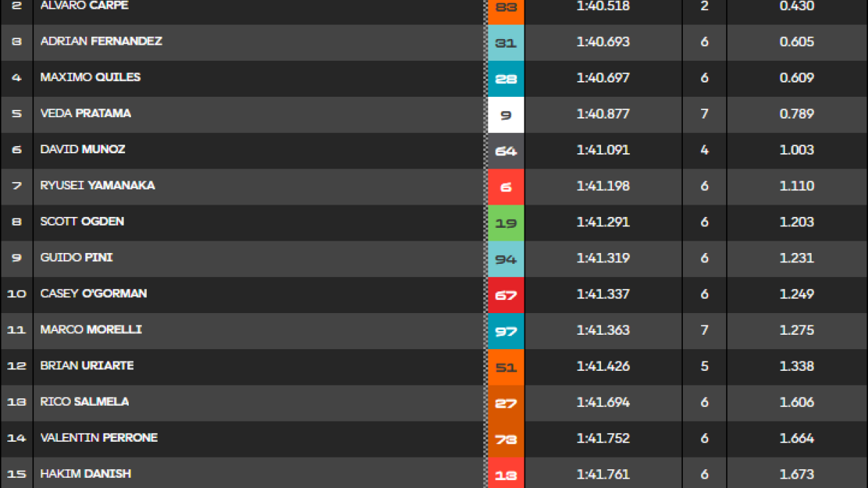
Task: Click lap time 1:40.518
Action: [603, 6]
